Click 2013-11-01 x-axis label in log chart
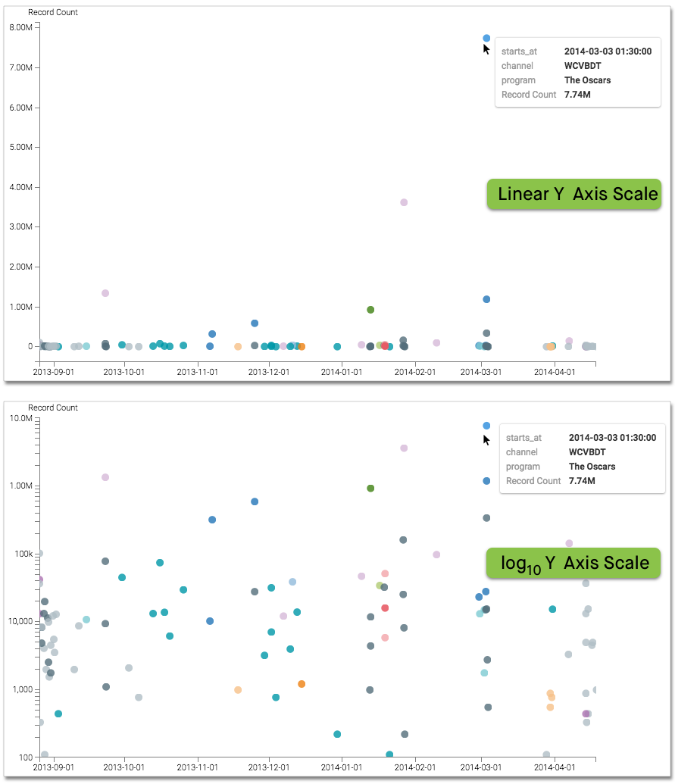The image size is (675, 784). click(197, 767)
